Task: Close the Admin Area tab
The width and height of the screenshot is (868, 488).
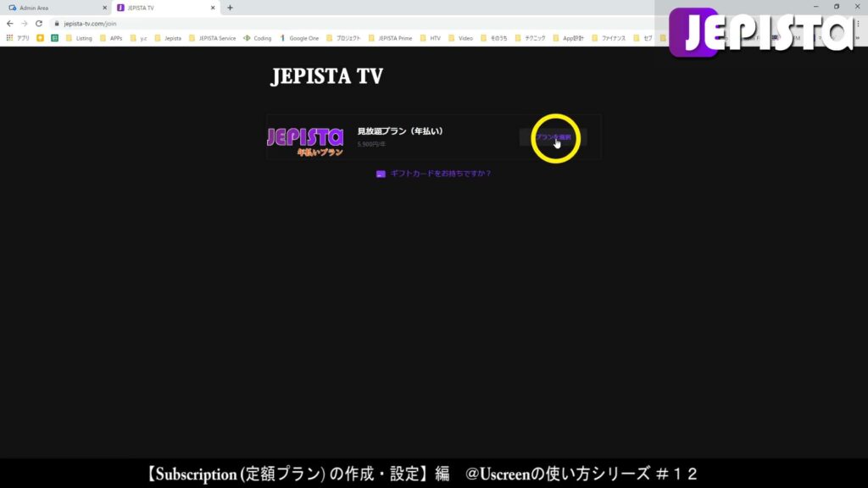Action: (104, 8)
